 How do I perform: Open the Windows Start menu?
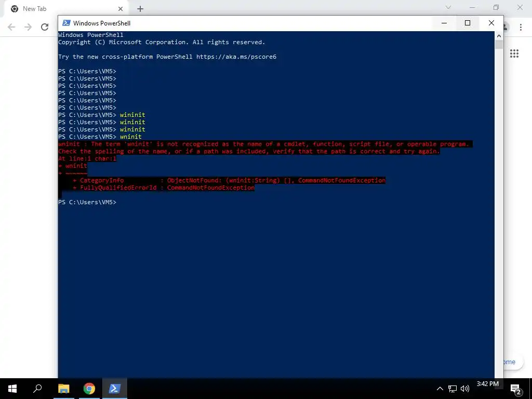point(12,389)
